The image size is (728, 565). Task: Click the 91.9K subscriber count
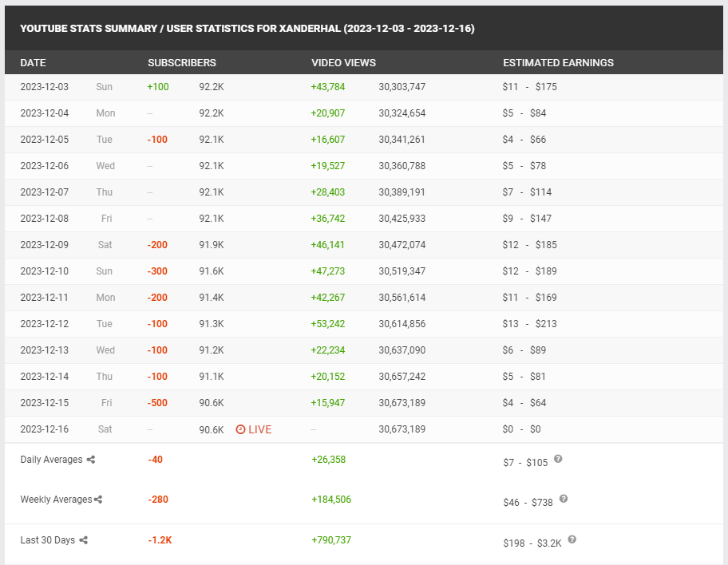212,245
